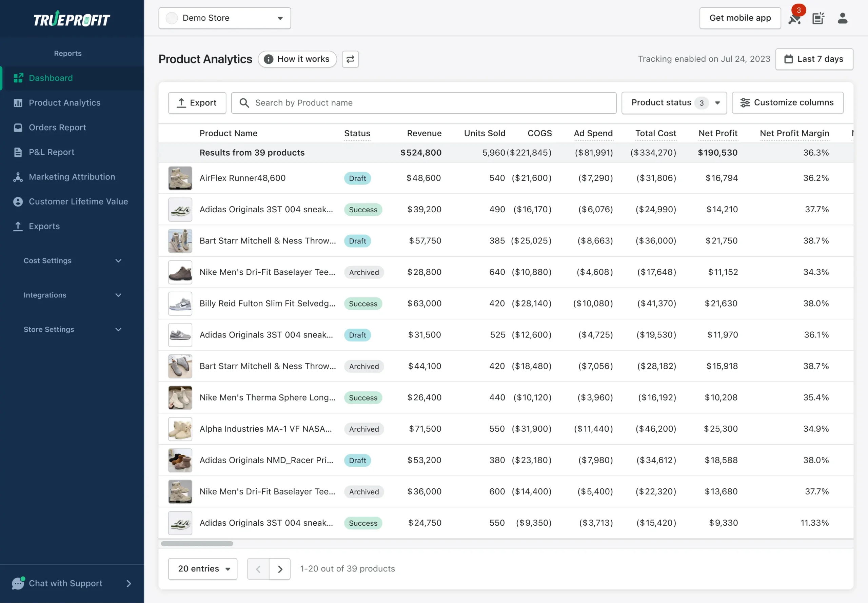Click the magnifier icon in search box
868x603 pixels.
pyautogui.click(x=244, y=103)
